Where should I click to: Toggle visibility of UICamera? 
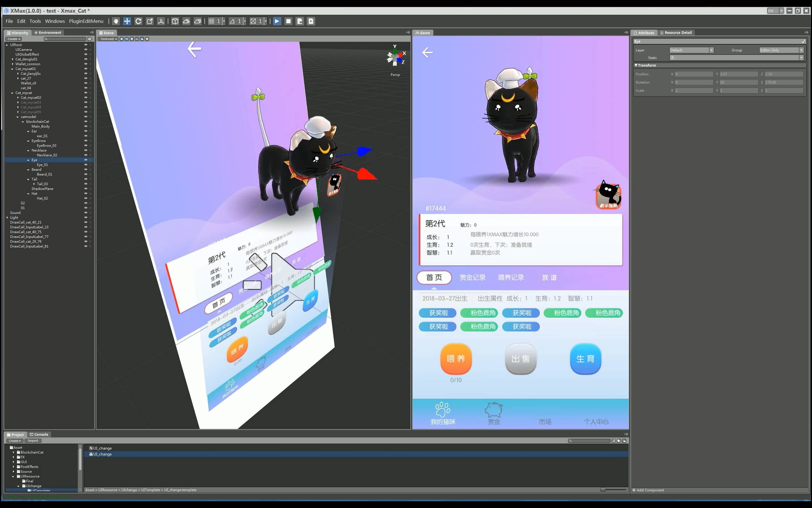85,49
